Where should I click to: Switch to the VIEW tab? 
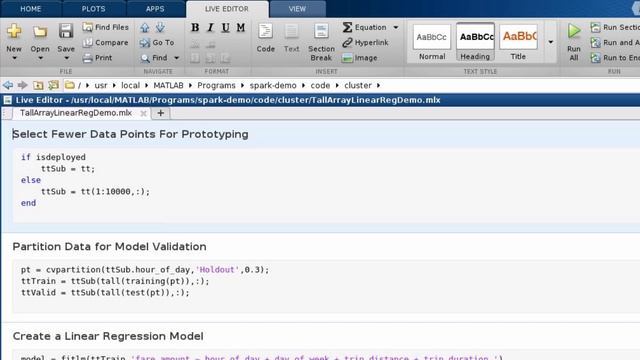coord(297,9)
